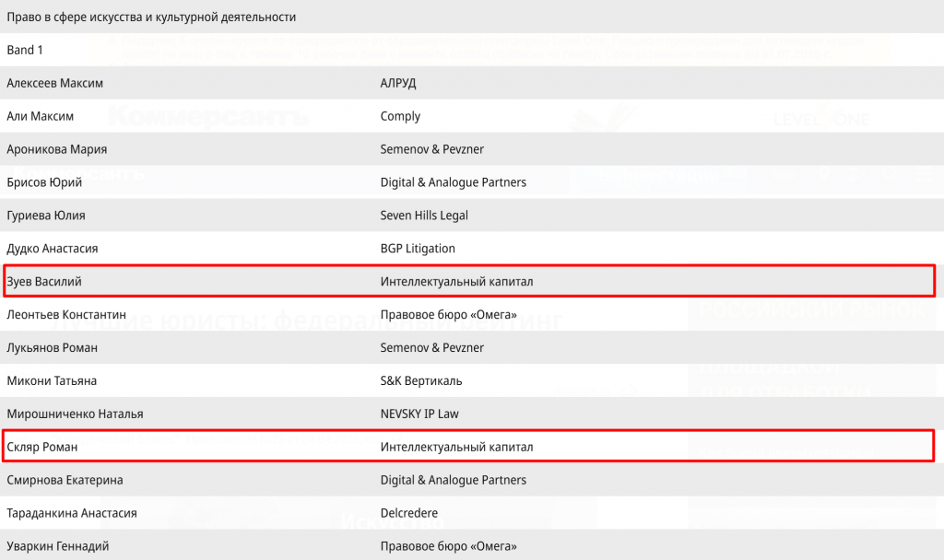The height and width of the screenshot is (560, 944).
Task: Click the firm cell "Comply"
Action: pyautogui.click(x=400, y=116)
